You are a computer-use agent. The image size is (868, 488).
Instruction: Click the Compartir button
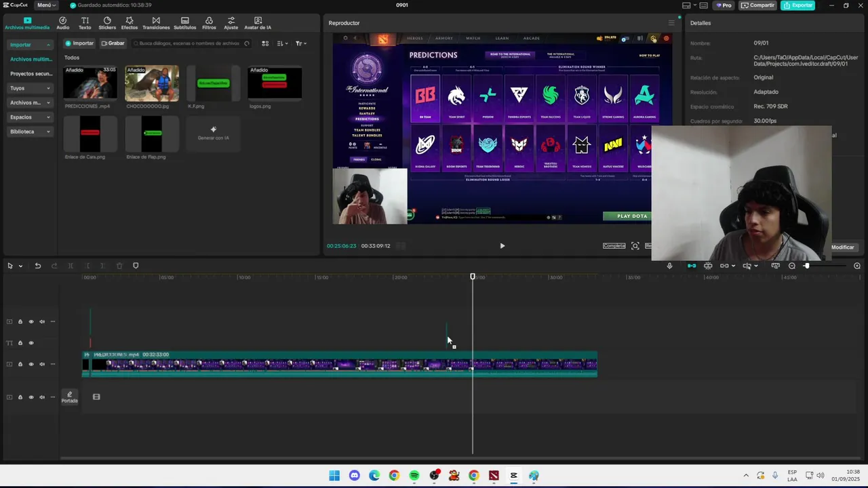pos(757,5)
